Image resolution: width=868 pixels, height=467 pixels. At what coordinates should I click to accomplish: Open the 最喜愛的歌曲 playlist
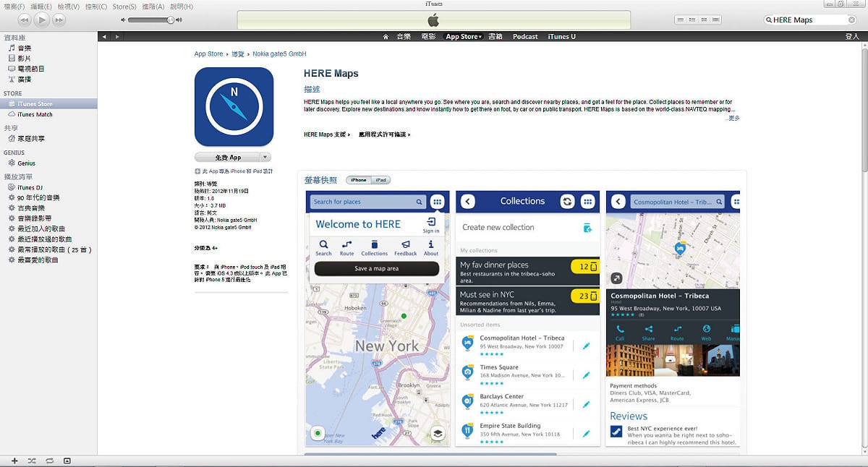point(38,260)
